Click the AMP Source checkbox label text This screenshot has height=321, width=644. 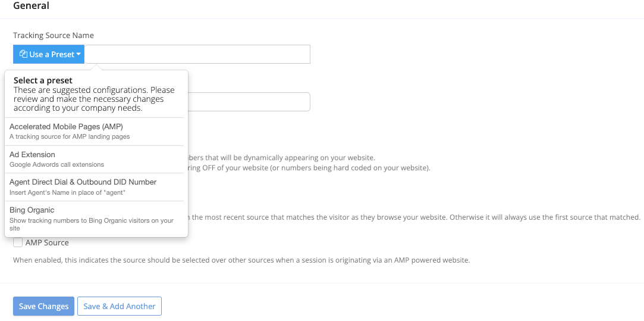(x=47, y=242)
